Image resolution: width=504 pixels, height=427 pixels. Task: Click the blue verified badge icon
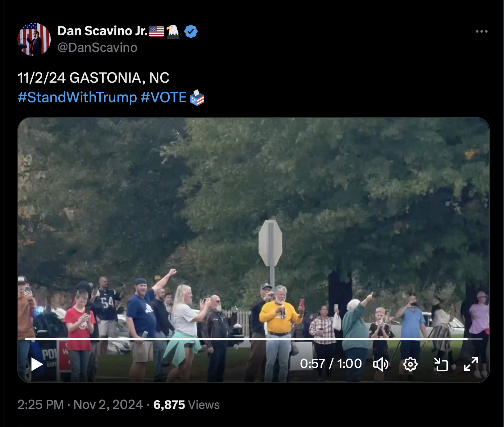point(191,32)
